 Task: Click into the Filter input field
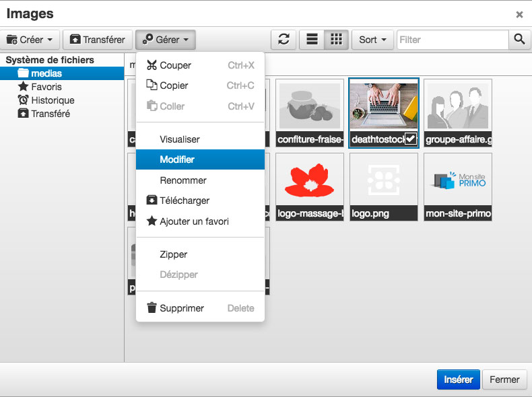point(453,40)
